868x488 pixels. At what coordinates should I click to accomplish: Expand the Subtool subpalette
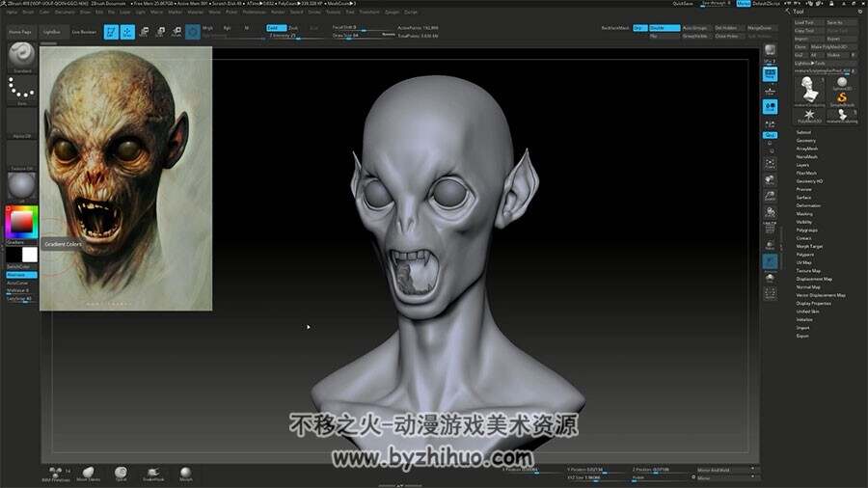(803, 132)
